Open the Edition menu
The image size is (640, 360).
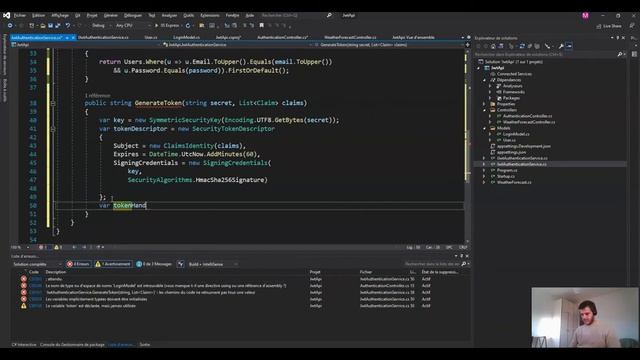coord(38,16)
